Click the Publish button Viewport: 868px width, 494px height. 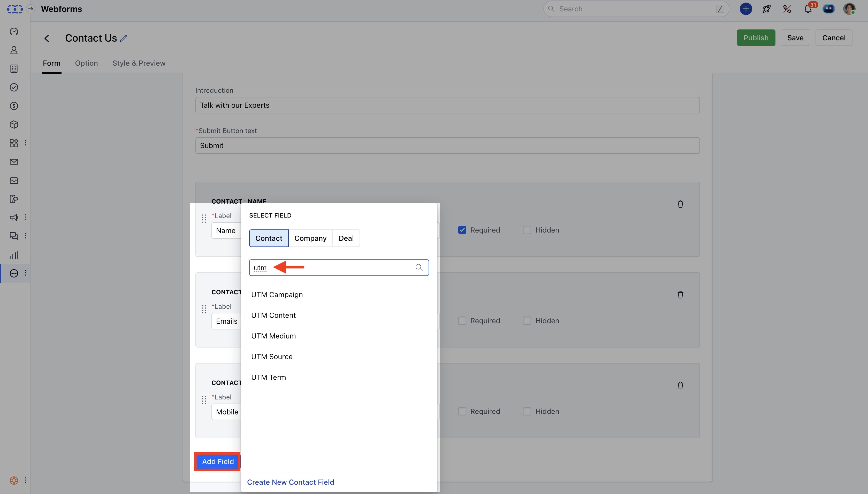click(x=756, y=38)
